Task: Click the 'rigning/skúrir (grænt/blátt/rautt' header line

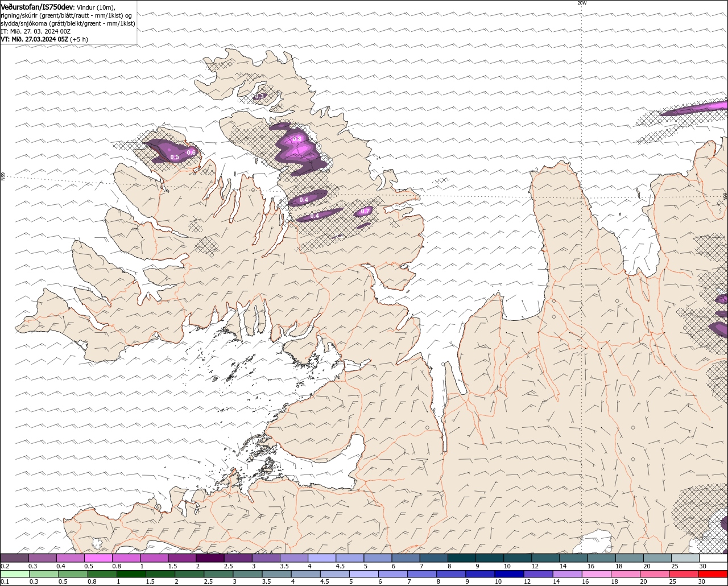Action: click(x=67, y=15)
